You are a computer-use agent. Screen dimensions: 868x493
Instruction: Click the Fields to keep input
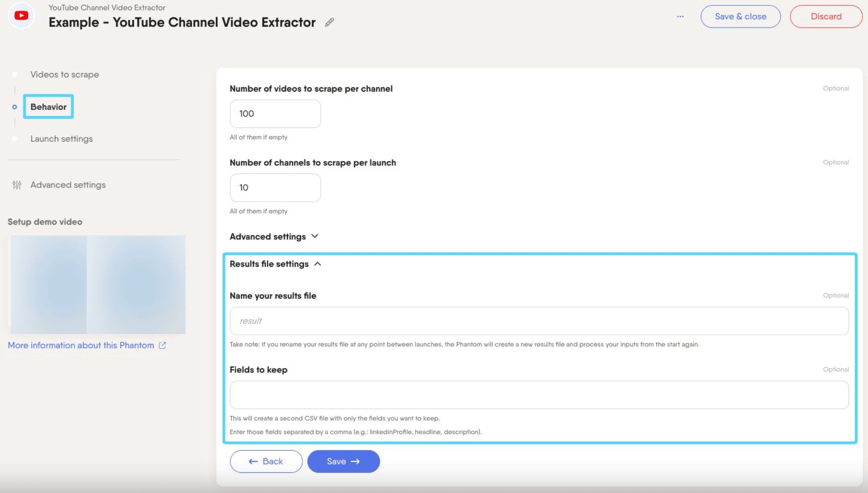pyautogui.click(x=539, y=395)
